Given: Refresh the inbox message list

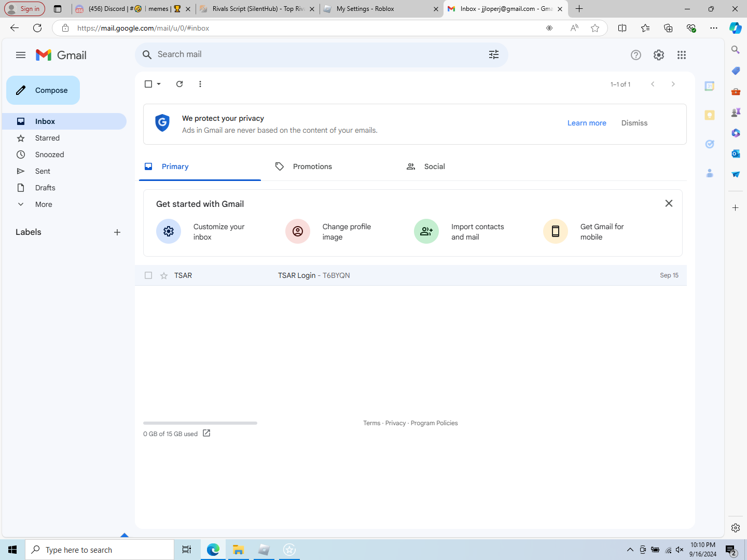Looking at the screenshot, I should coord(179,84).
